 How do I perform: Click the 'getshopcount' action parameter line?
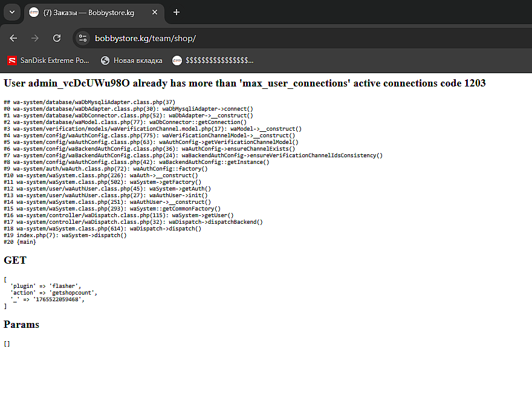click(x=53, y=293)
